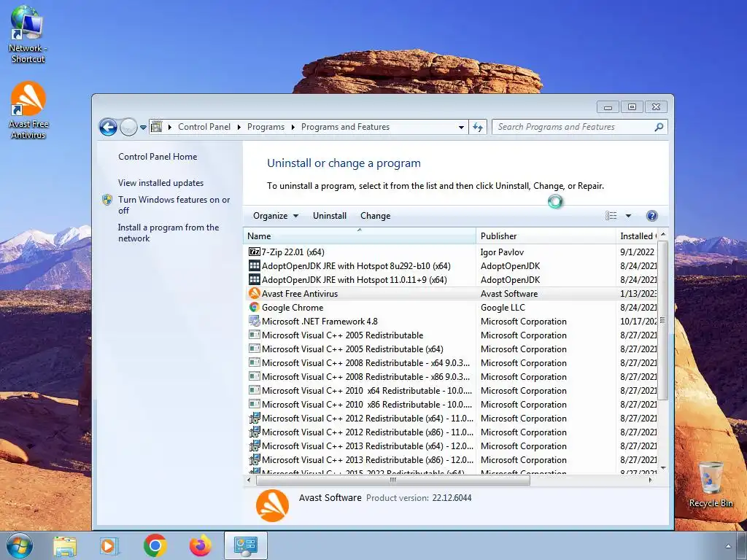Select the Google Chrome list icon

255,307
